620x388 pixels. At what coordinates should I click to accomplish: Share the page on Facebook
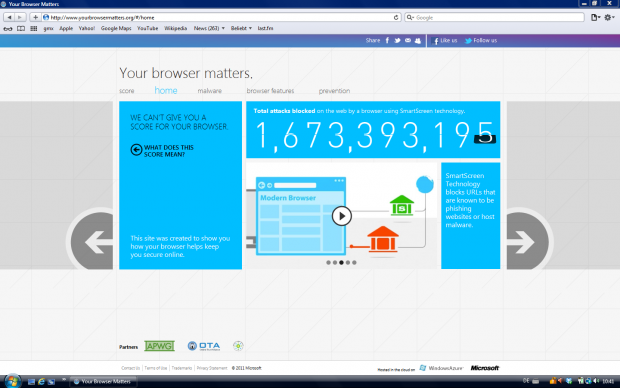pos(388,40)
